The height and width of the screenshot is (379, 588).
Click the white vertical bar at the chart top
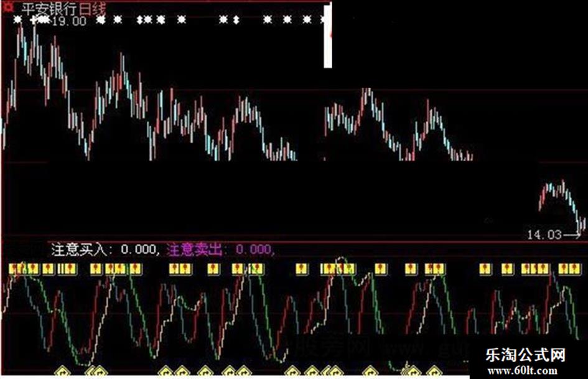coord(328,36)
